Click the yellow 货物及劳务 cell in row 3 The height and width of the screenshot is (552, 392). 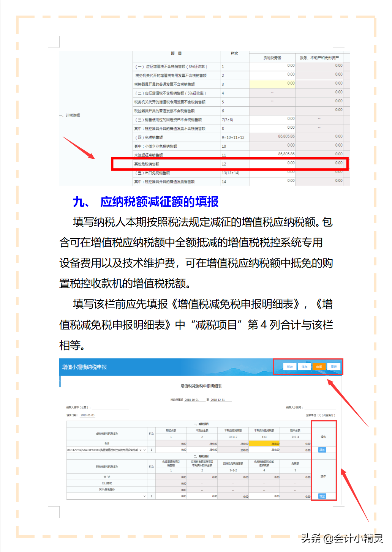point(272,84)
